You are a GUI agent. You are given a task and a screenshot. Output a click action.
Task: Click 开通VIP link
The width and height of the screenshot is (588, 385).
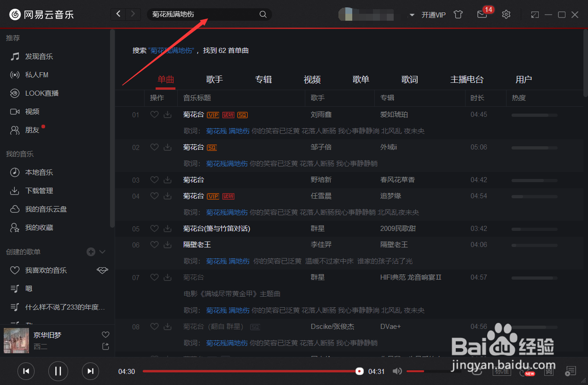click(434, 15)
